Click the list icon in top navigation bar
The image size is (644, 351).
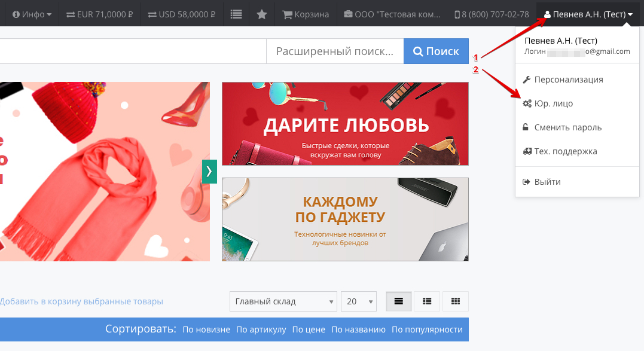click(x=236, y=14)
